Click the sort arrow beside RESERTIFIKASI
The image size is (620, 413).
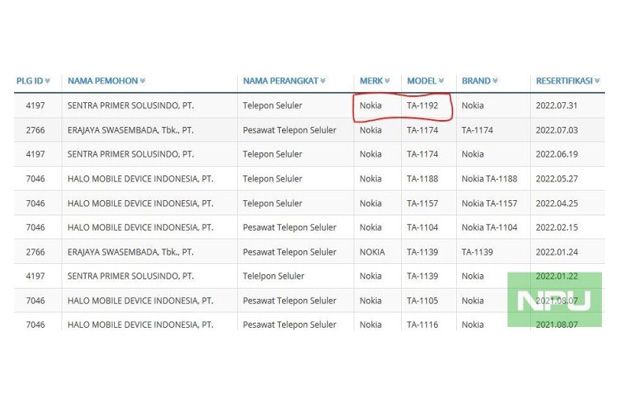597,81
